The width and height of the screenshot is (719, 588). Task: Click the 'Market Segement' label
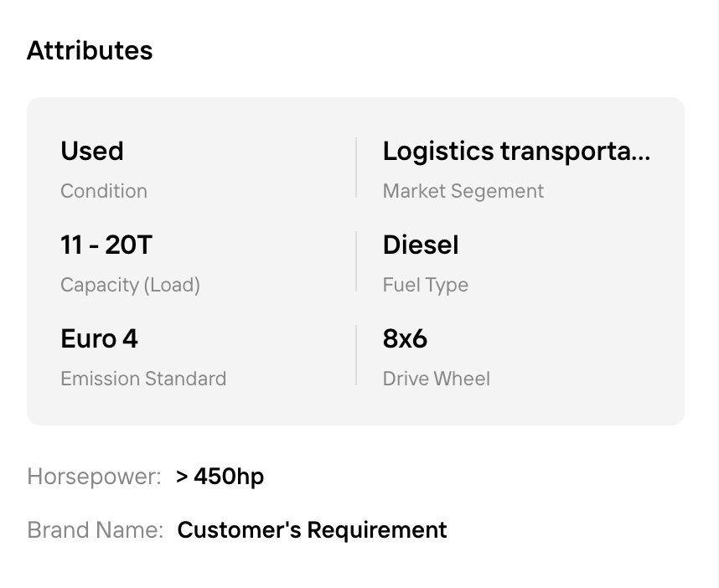tap(463, 191)
